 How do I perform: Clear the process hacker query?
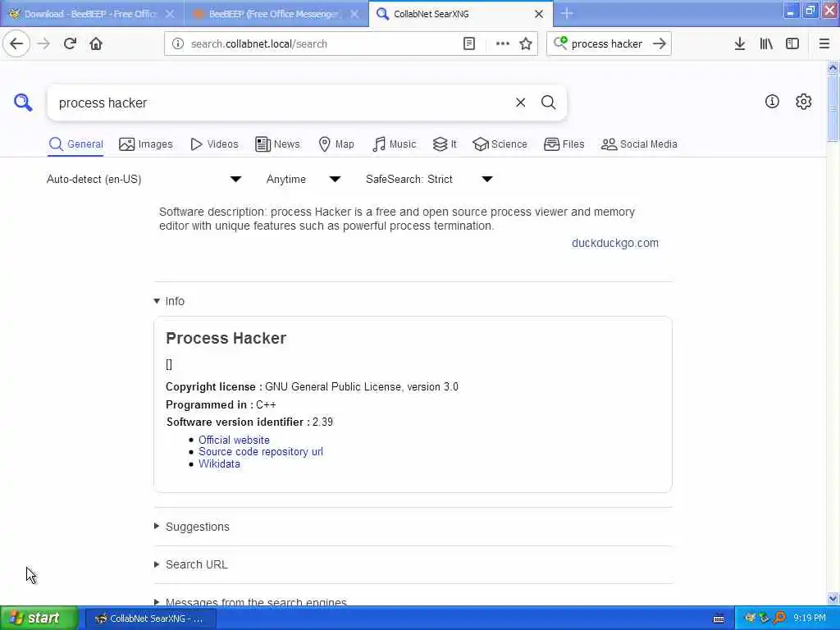[520, 103]
